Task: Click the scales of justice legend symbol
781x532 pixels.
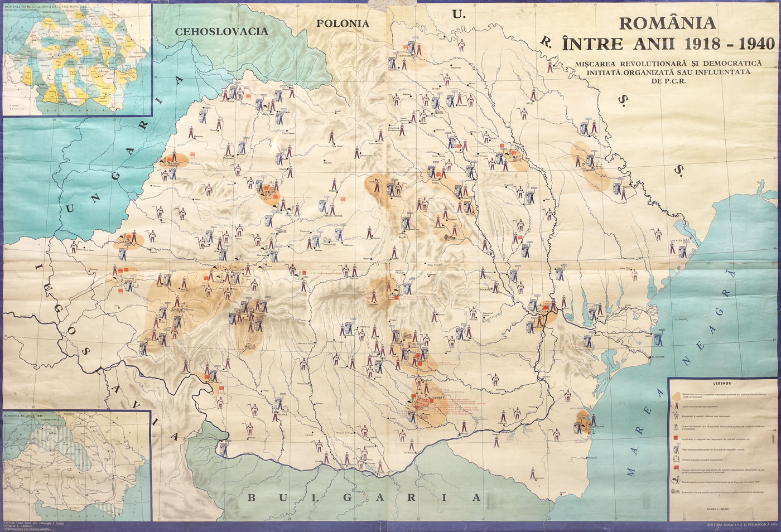Action: (676, 459)
